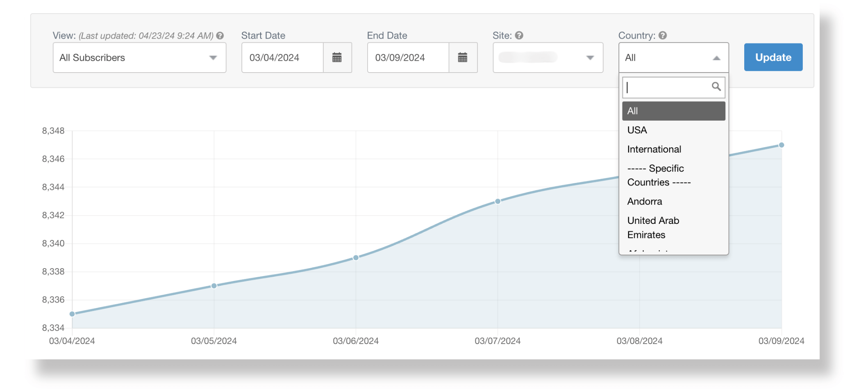
Task: Expand the All Subscribers view dropdown
Action: (x=139, y=58)
